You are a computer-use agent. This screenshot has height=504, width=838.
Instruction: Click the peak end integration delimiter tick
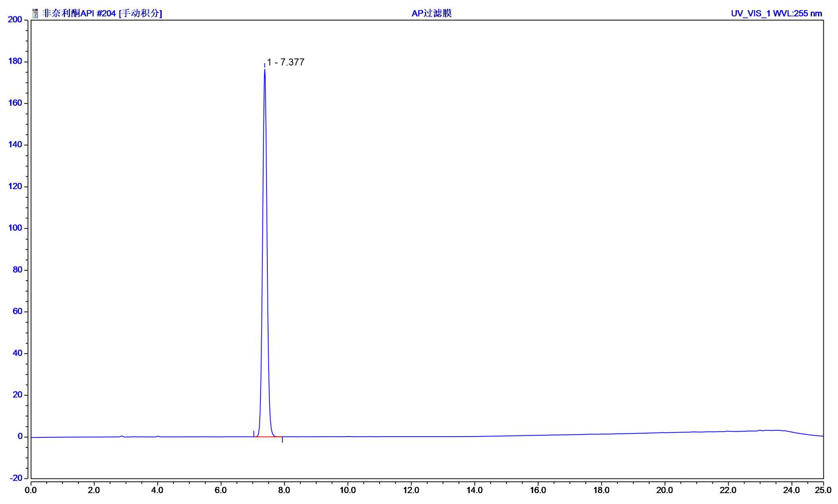point(282,439)
